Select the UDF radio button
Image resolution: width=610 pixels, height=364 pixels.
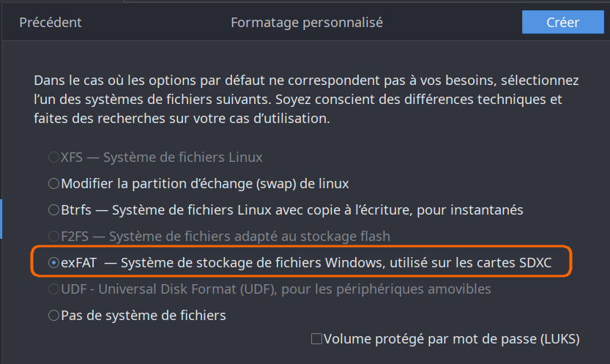53,289
